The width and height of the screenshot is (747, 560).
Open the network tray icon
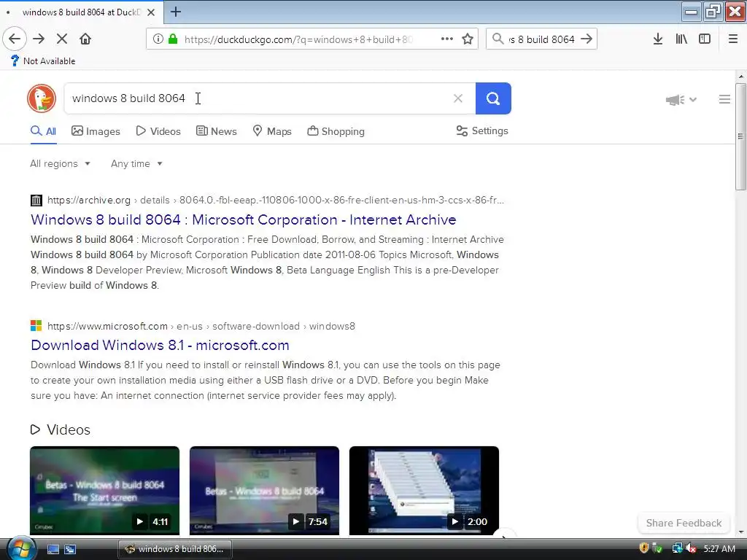(x=676, y=548)
